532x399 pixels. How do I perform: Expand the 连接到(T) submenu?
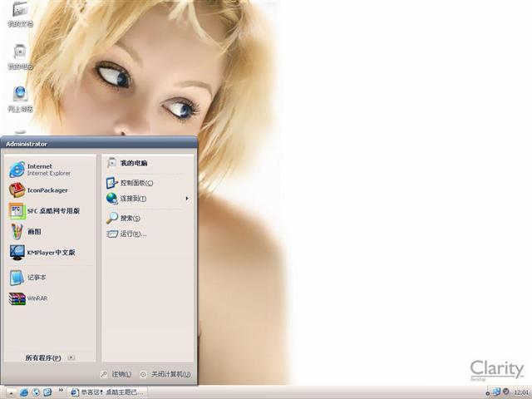point(147,199)
